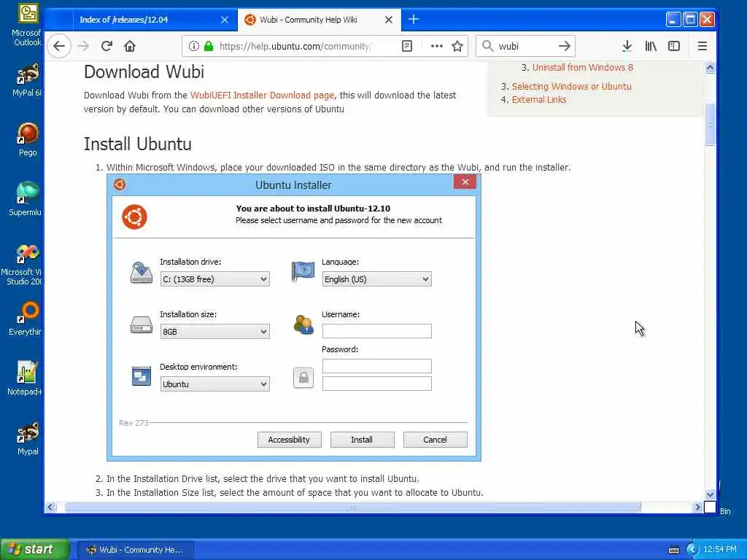This screenshot has height=560, width=747.
Task: Click the vertical scrollbar thumb
Action: tap(710, 124)
